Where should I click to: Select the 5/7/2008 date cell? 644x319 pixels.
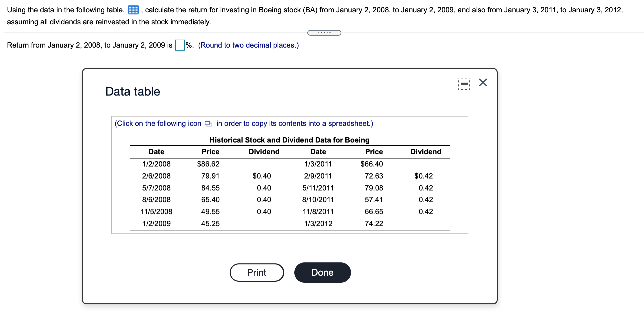pos(156,188)
